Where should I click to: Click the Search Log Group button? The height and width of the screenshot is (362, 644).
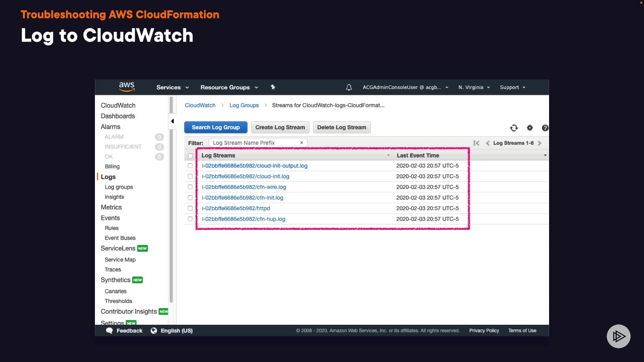(216, 127)
